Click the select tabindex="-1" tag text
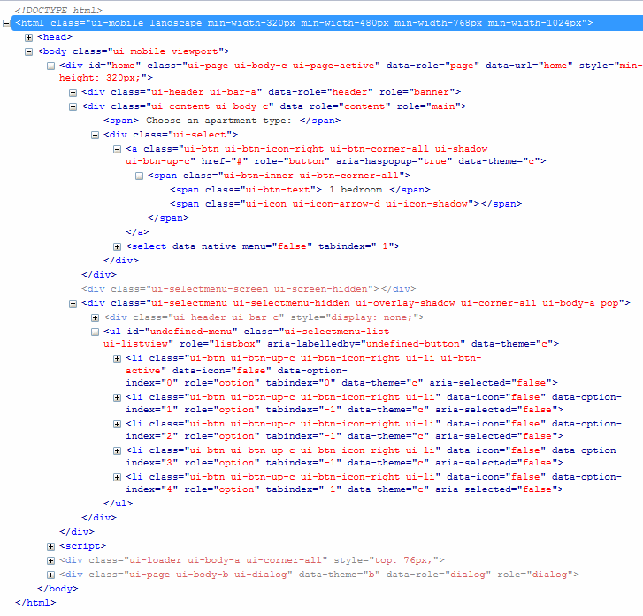The width and height of the screenshot is (643, 616). (x=262, y=246)
